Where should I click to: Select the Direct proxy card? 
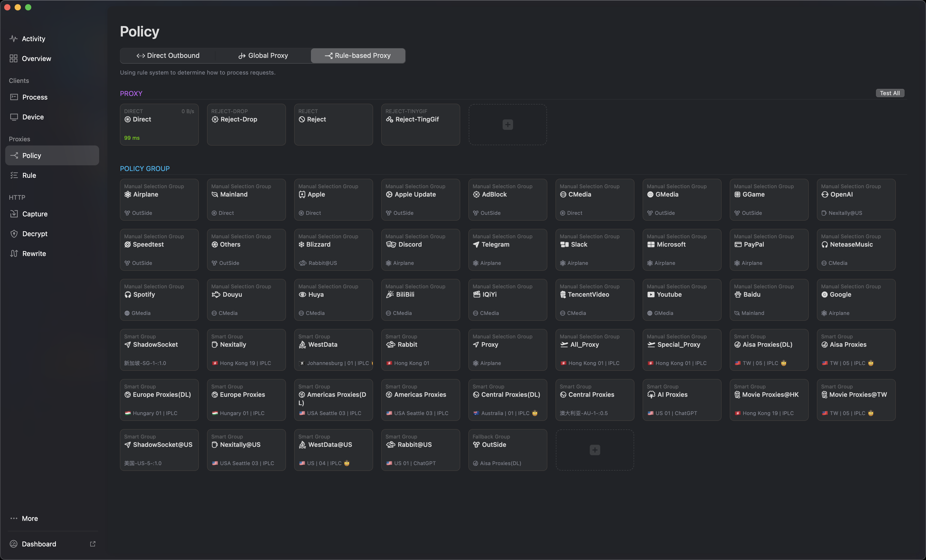[159, 125]
